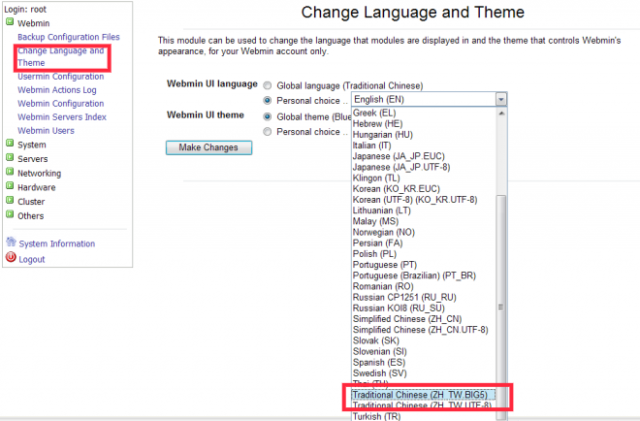Image resolution: width=640 pixels, height=421 pixels.
Task: Choose Polish (PL) option
Action: (424, 254)
